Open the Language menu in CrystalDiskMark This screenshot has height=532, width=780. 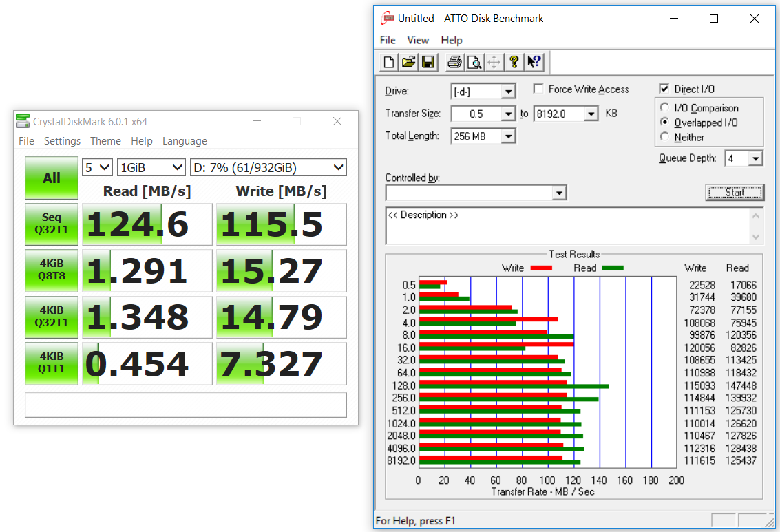pyautogui.click(x=185, y=141)
